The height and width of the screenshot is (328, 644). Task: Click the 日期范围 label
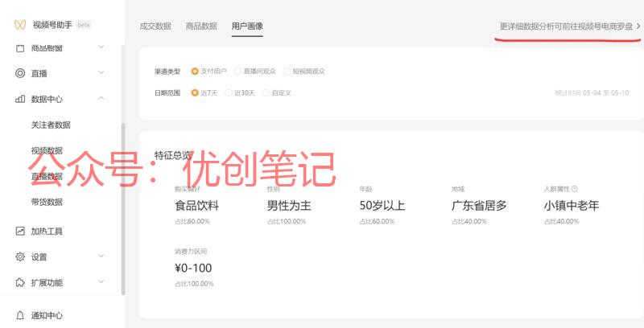coord(167,93)
